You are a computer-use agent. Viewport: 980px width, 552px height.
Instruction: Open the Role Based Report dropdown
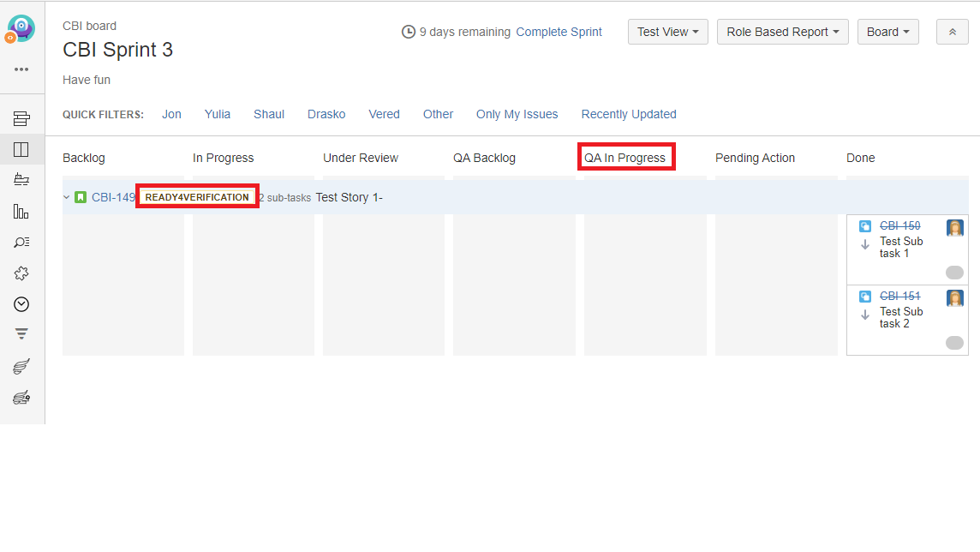coord(782,32)
